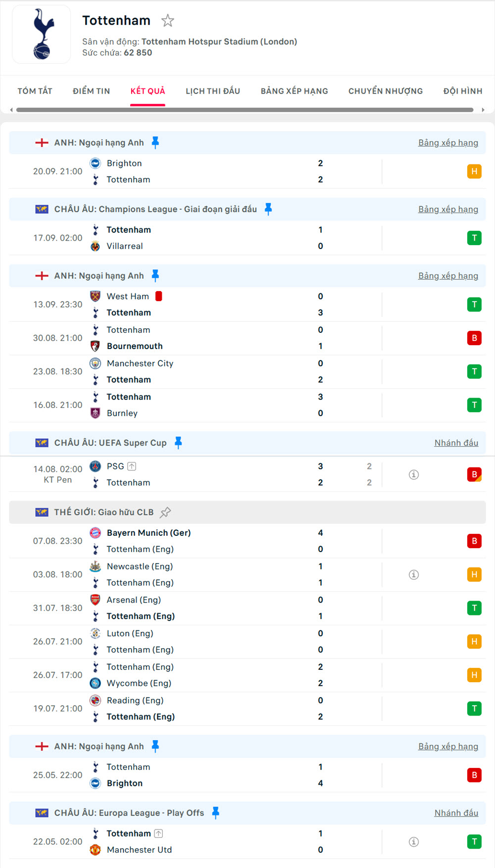
Task: Open Bảng xếp hạng link for Champions League
Action: (448, 209)
